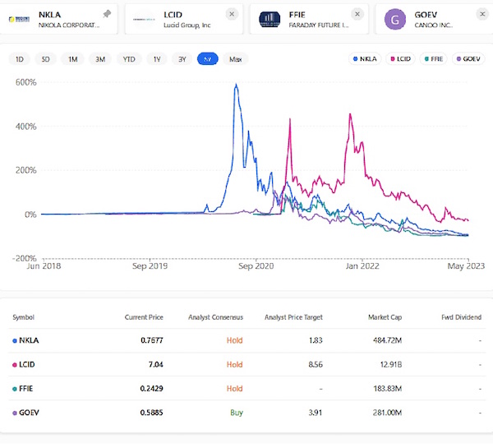Click the Analyst Consensus column header

pos(215,317)
